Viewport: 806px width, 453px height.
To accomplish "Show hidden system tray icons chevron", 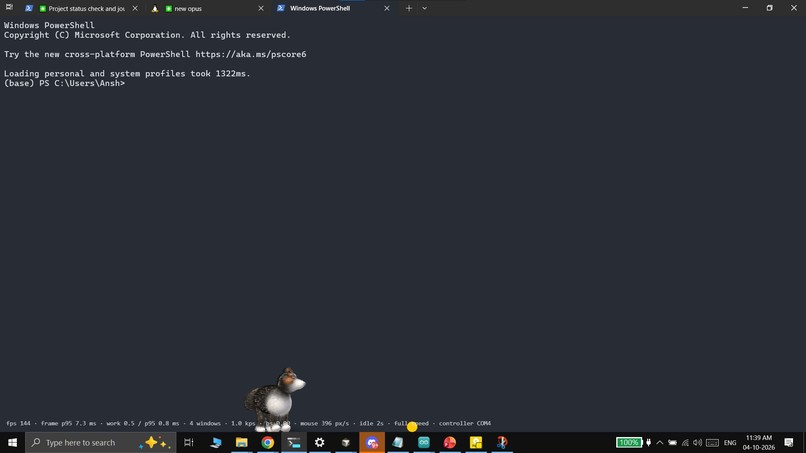I will pyautogui.click(x=660, y=442).
